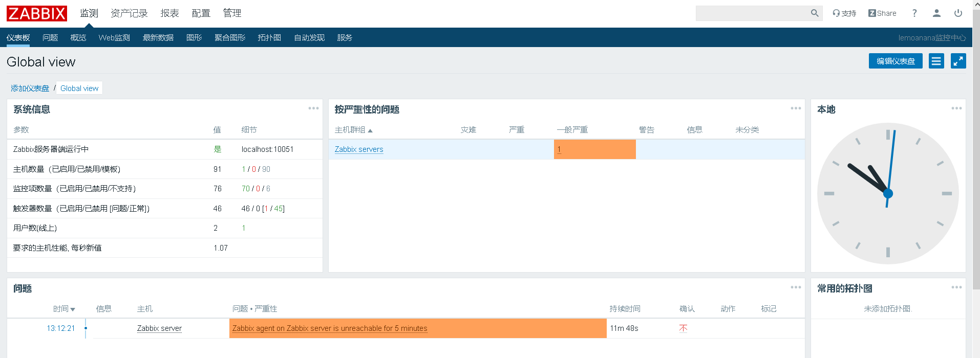Open the unreachable agent problem link
980x358 pixels.
330,328
